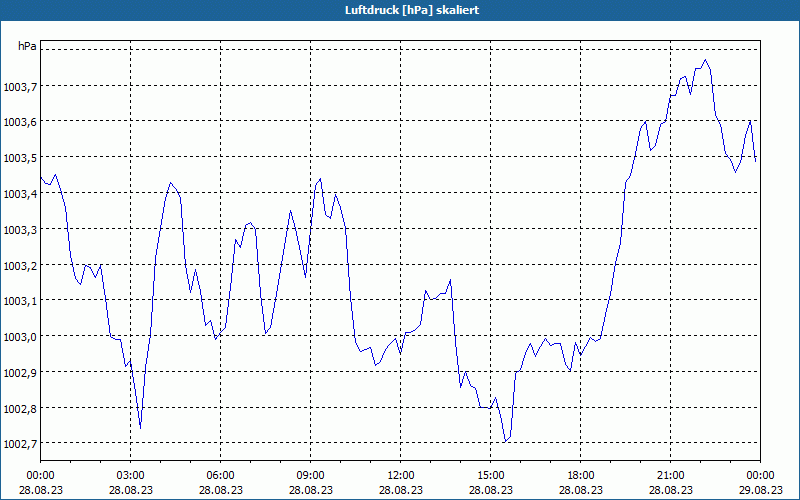Viewport: 800px width, 500px height.
Task: Click the y-axis label 1003,4
Action: 20,193
